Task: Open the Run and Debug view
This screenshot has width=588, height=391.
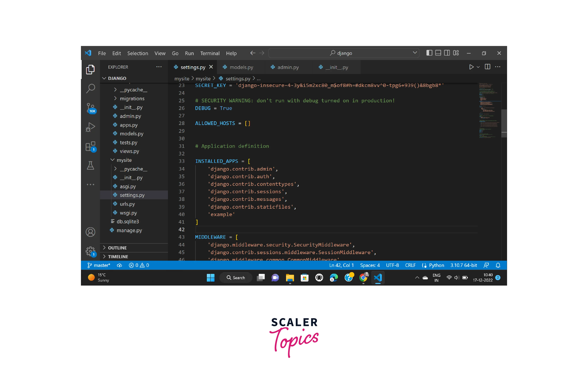Action: (91, 127)
